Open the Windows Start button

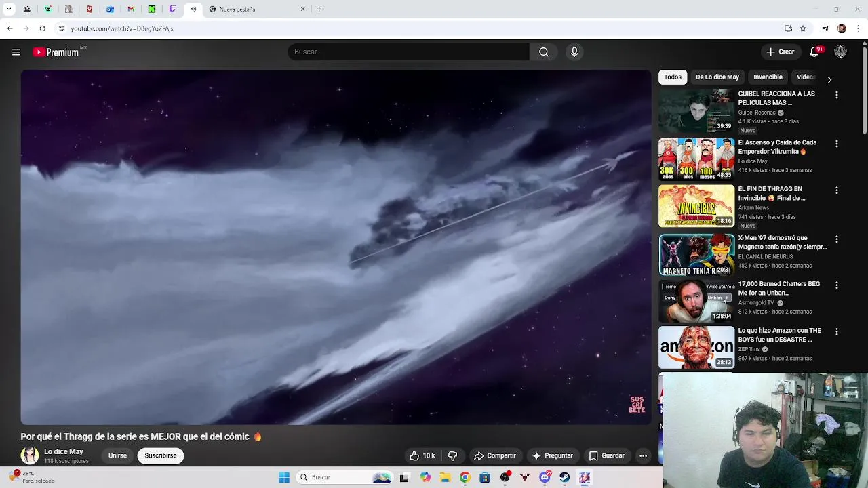284,477
